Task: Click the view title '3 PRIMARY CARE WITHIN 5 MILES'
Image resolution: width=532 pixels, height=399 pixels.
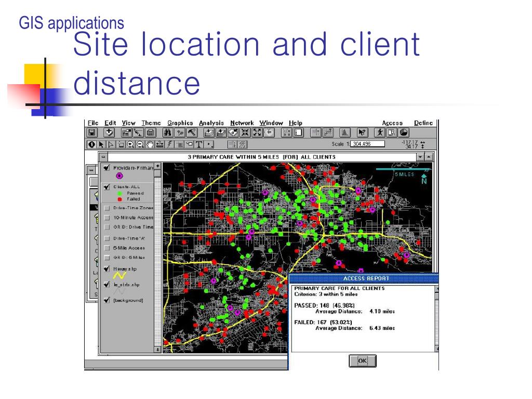Action: [x=233, y=157]
